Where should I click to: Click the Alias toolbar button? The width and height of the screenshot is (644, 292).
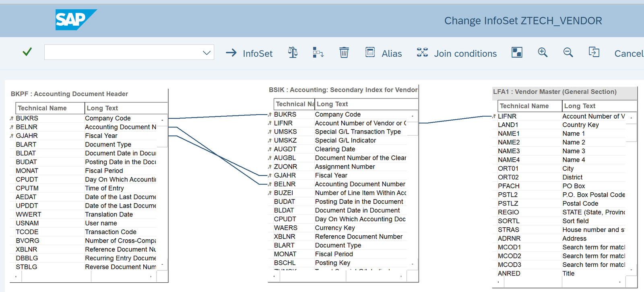click(x=384, y=53)
